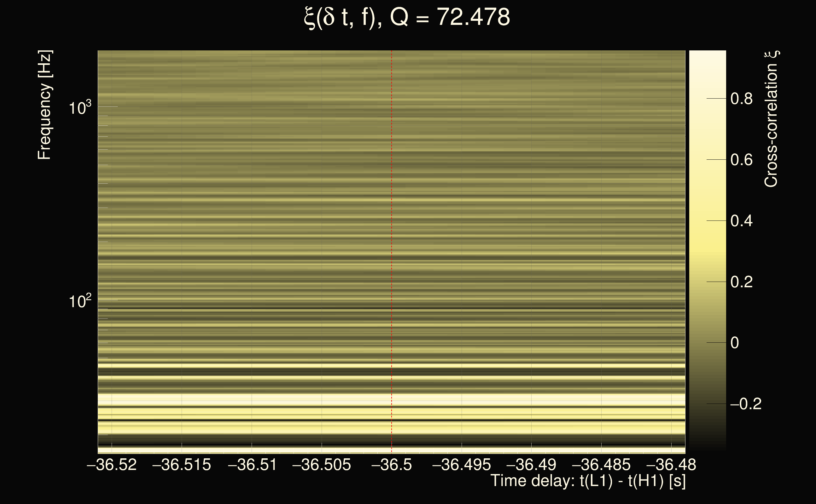Click the -36.505 x-axis tick label
This screenshot has width=816, height=504.
[322, 465]
